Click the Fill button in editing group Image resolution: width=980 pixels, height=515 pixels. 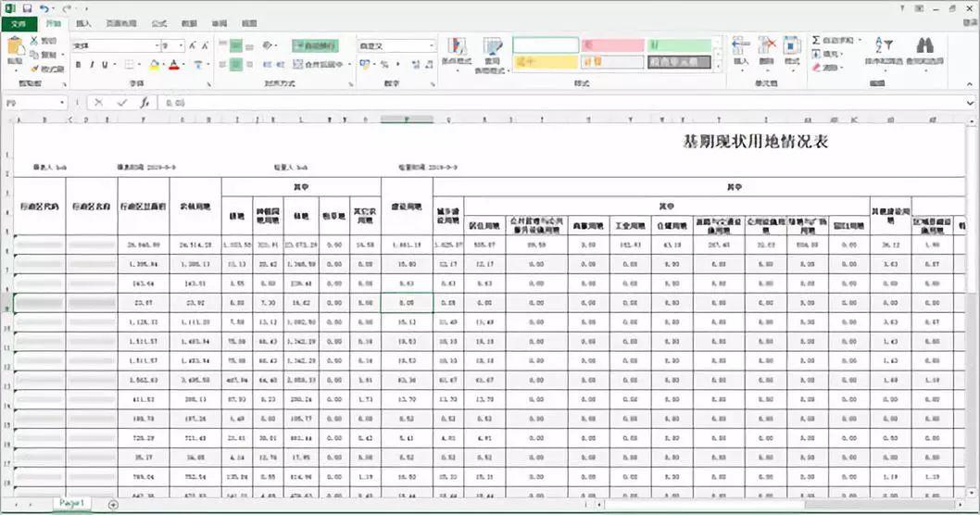click(x=825, y=55)
